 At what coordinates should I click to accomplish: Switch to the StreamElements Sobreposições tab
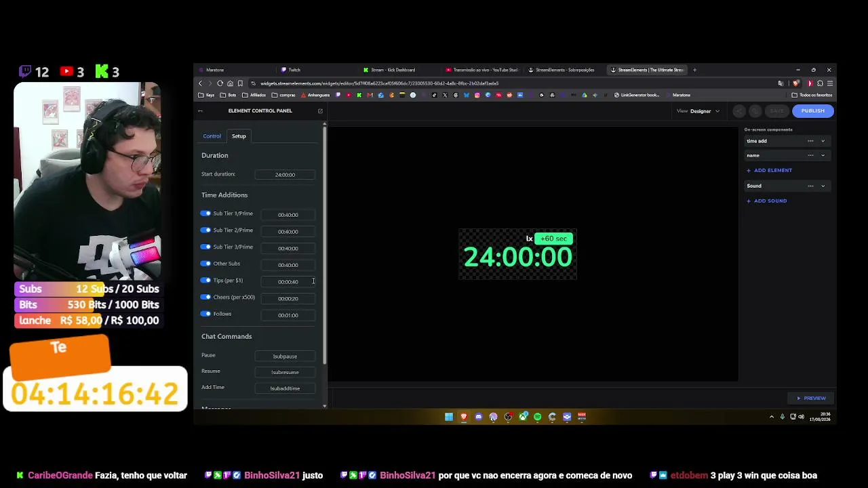(x=566, y=70)
